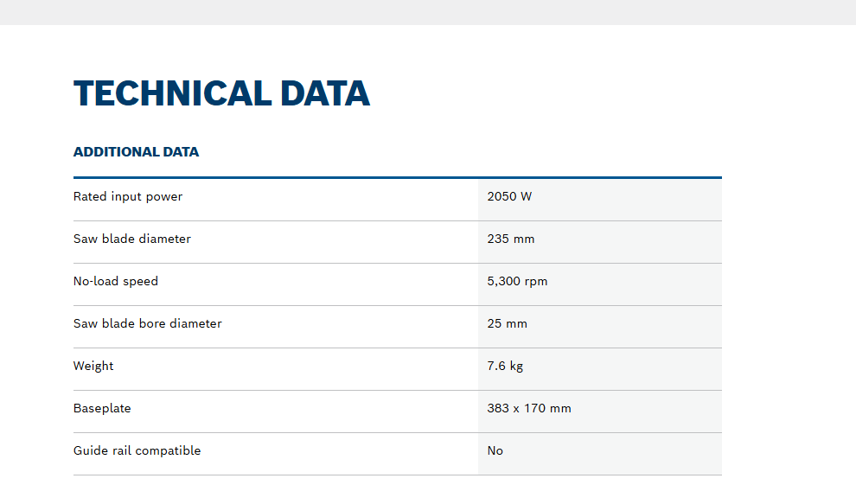Select the 7.6 kg weight value
This screenshot has width=856, height=504.
coord(505,366)
